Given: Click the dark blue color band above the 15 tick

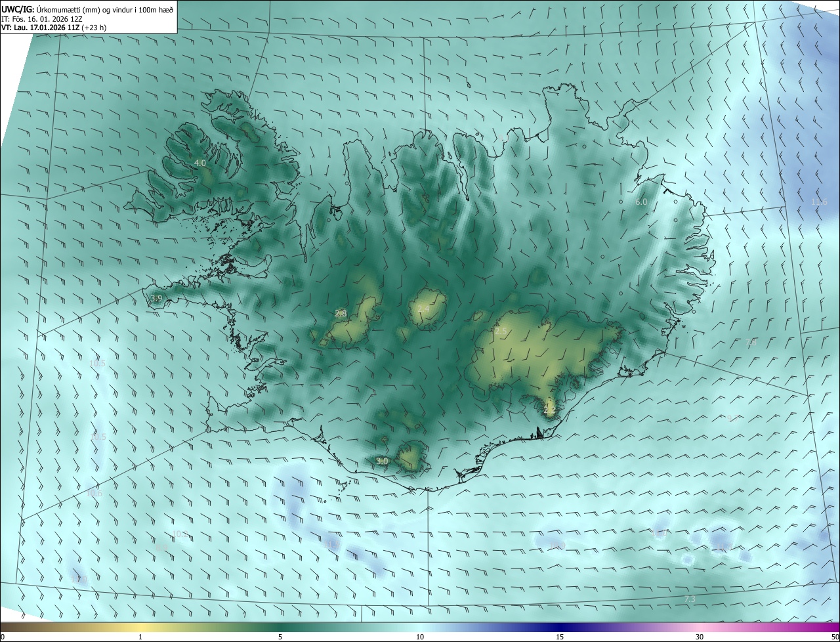Looking at the screenshot, I should (560, 628).
